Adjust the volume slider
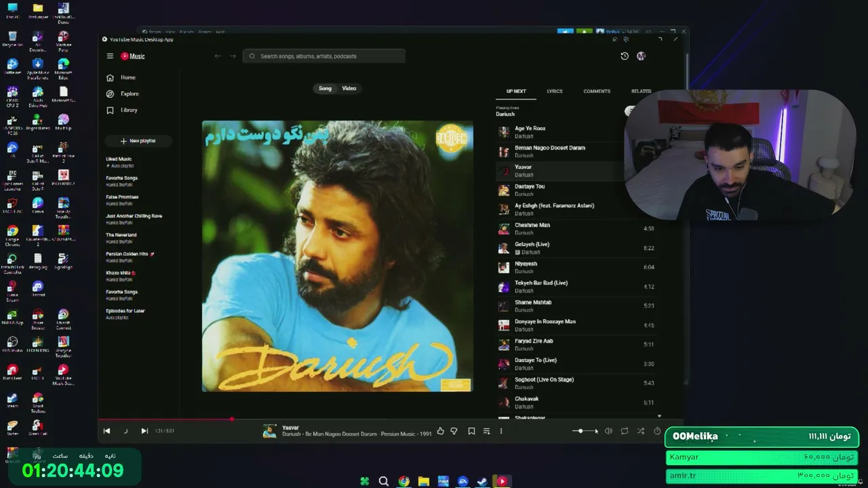Screen dimensions: 868x488 tap(585, 431)
